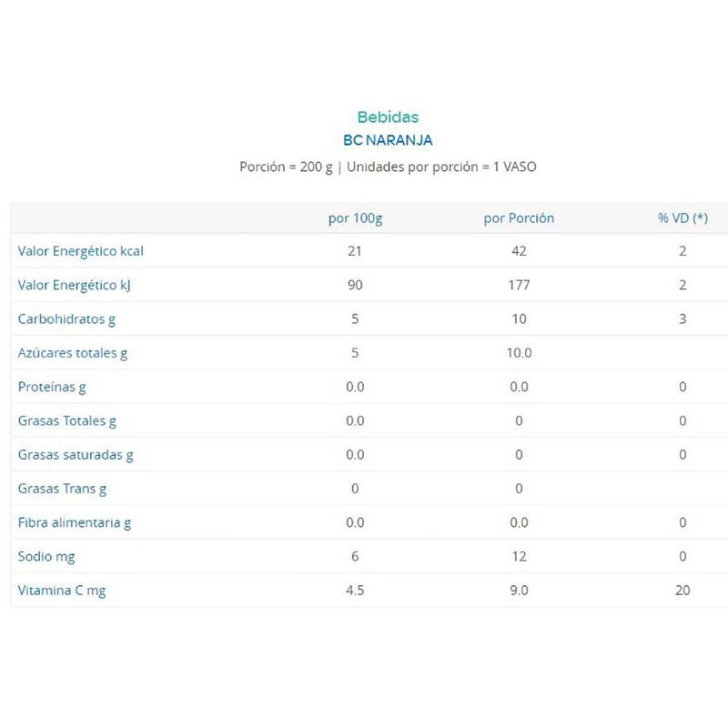Screen dimensions: 728x728
Task: Select the "por 100g" column header
Action: click(x=354, y=218)
